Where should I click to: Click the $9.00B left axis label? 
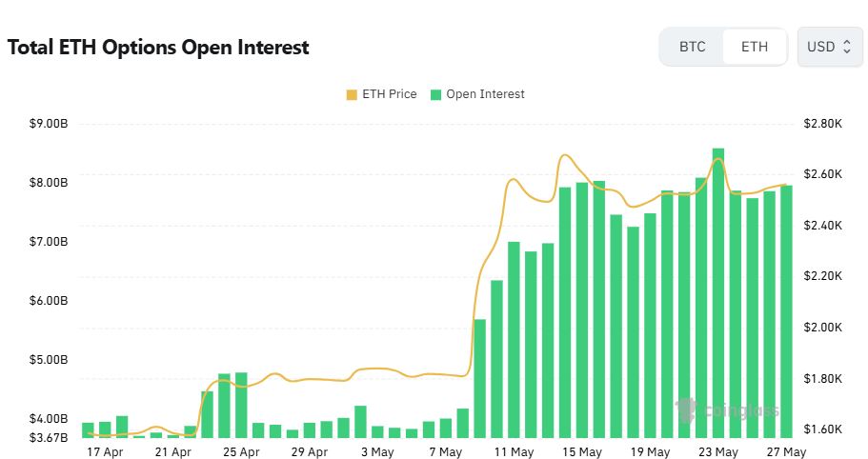[x=49, y=124]
